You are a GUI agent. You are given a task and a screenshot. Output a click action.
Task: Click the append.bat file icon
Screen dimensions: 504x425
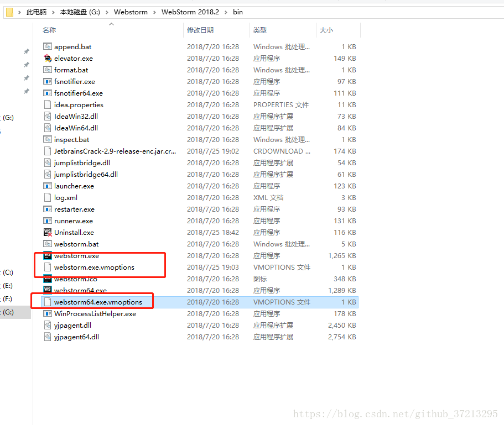[x=48, y=46]
